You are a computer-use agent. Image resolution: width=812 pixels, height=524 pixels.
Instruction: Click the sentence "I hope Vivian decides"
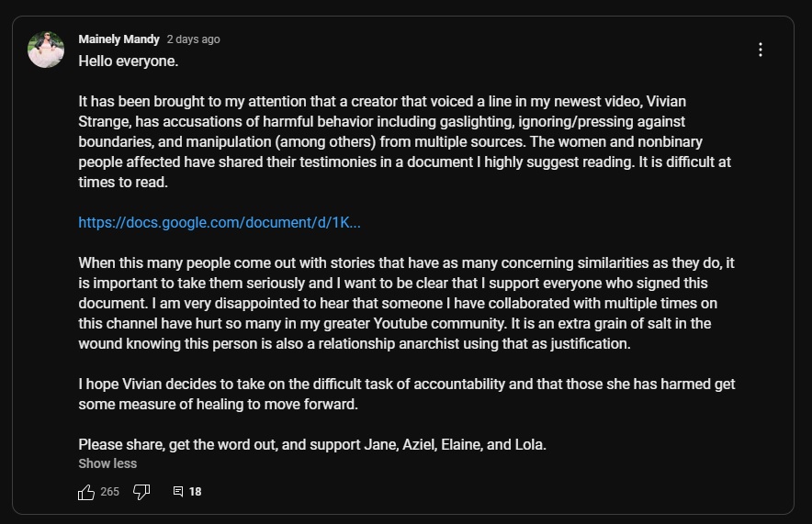coord(407,395)
